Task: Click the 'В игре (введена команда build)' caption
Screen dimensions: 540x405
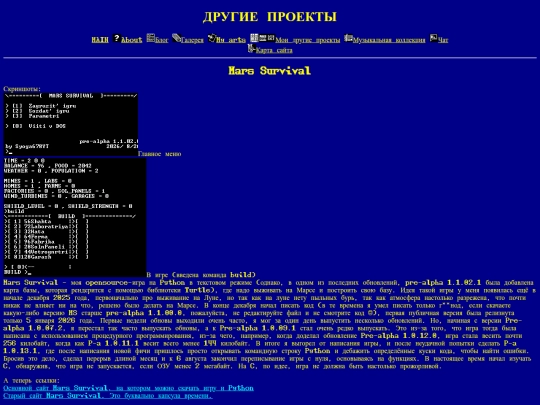Action: [x=201, y=275]
